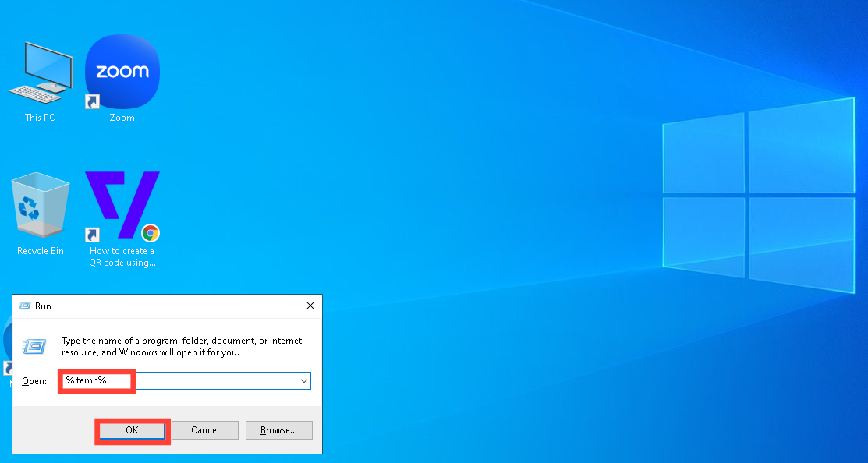This screenshot has width=868, height=463.
Task: Click the 'Zoom' label under its icon
Action: click(122, 118)
